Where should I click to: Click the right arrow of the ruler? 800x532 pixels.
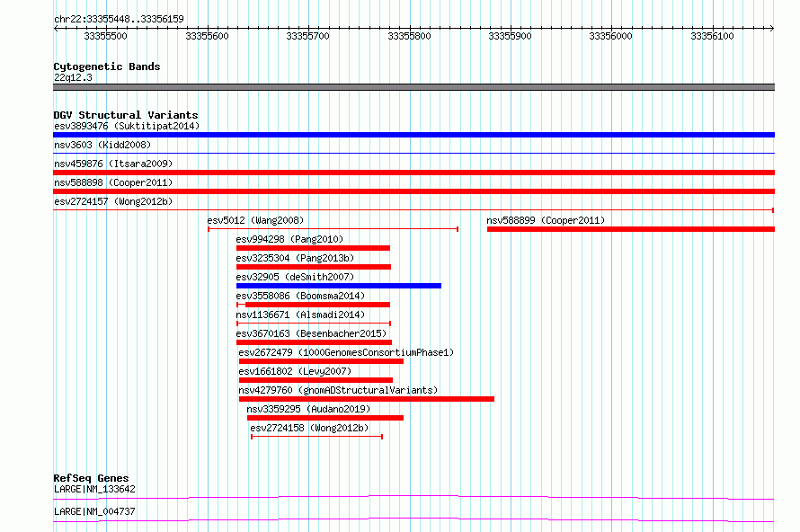(772, 28)
